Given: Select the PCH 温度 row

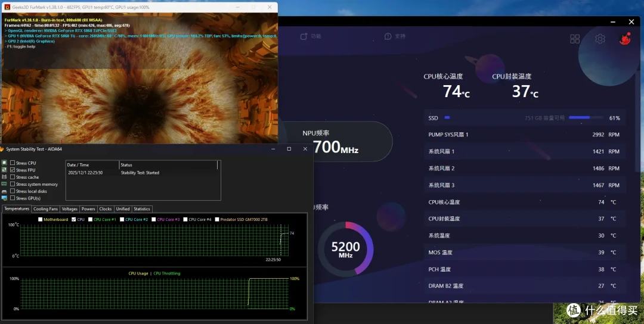Looking at the screenshot, I should coord(525,269).
